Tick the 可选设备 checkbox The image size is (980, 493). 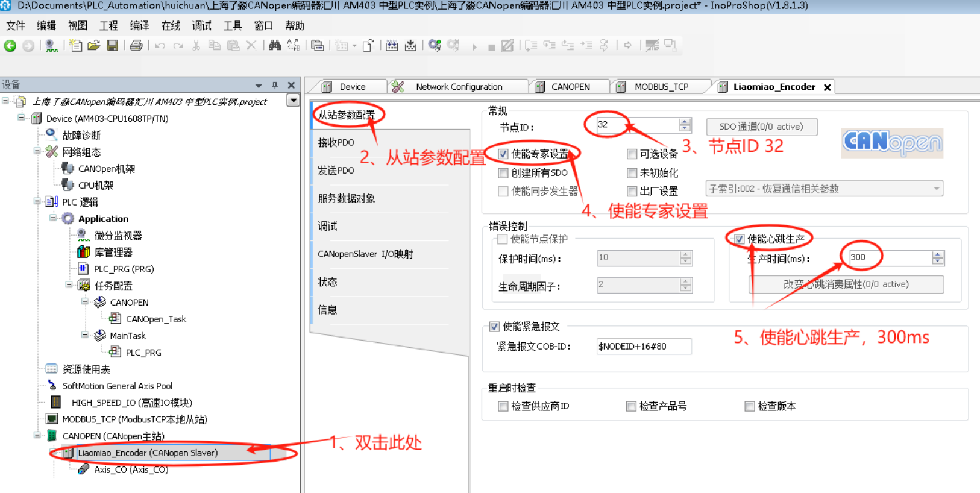click(x=632, y=154)
